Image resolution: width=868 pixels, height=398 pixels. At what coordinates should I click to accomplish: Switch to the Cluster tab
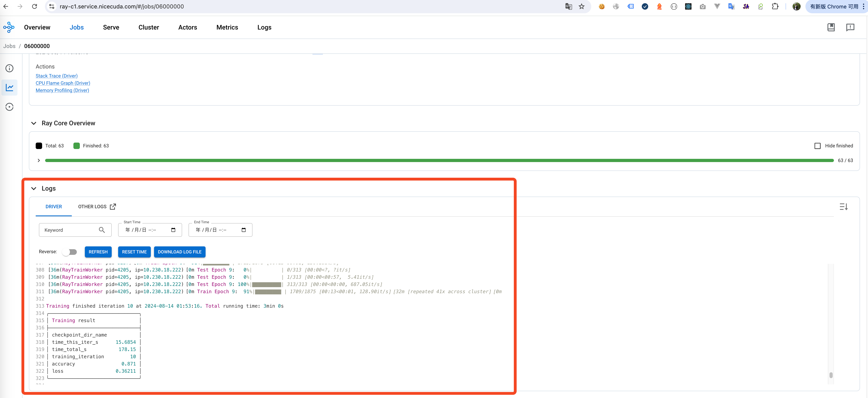(149, 27)
